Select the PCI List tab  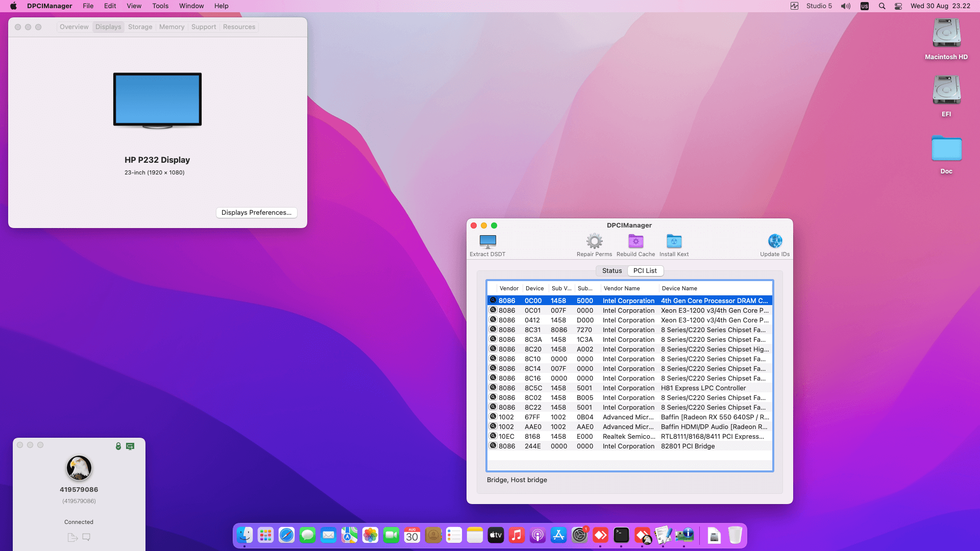645,271
